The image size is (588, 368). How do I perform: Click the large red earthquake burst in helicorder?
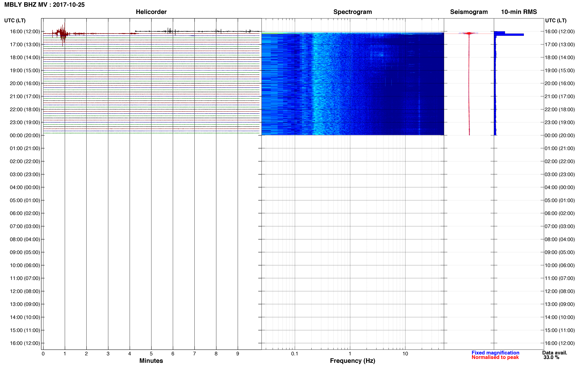click(63, 34)
